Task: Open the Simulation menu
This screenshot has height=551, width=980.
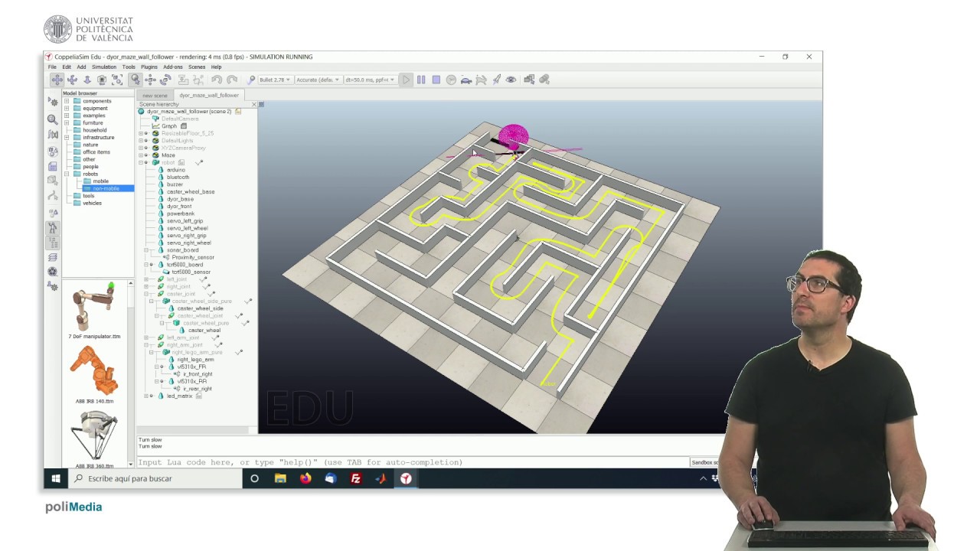Action: coord(104,67)
